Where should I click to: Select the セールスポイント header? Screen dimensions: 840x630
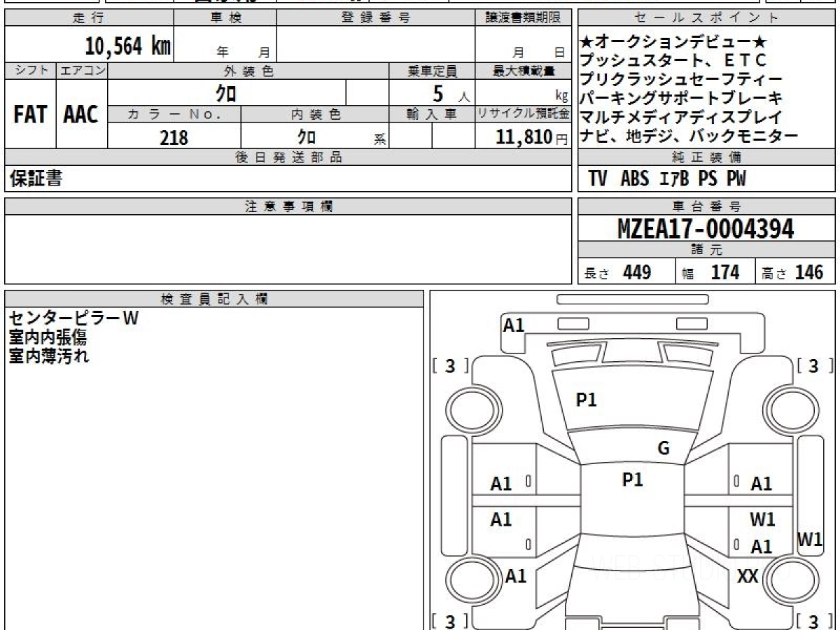coord(707,18)
